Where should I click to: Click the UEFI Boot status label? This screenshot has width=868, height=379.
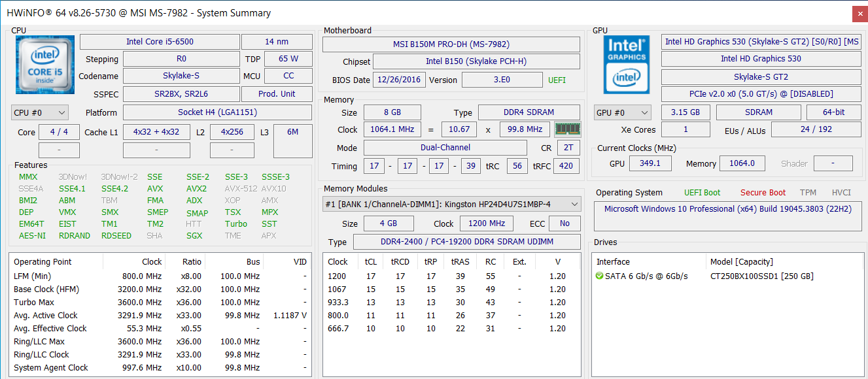coord(702,193)
